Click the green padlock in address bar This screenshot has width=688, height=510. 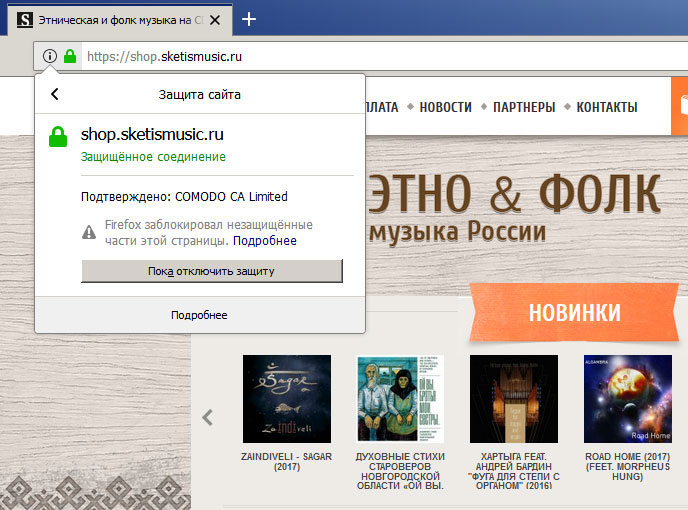click(70, 56)
